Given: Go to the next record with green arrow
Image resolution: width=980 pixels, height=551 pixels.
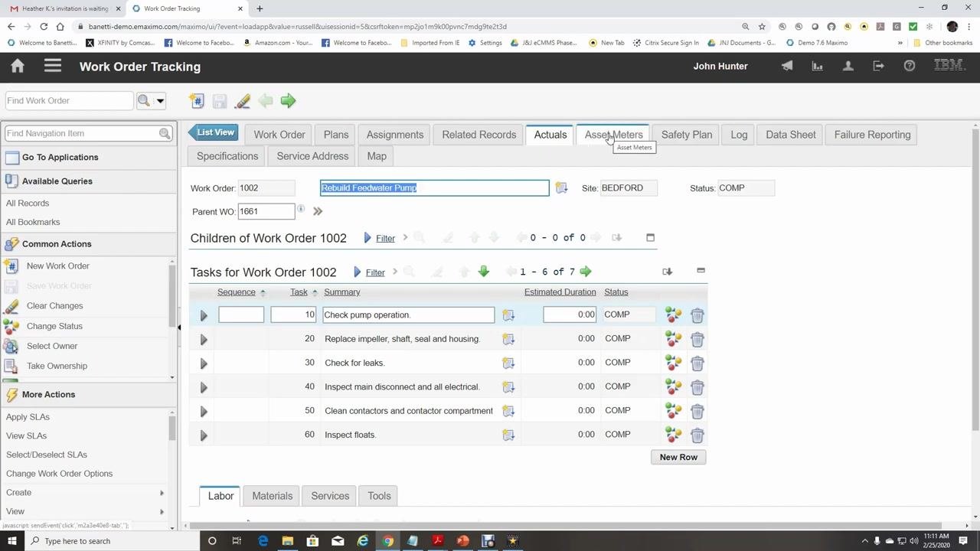Looking at the screenshot, I should 288,101.
